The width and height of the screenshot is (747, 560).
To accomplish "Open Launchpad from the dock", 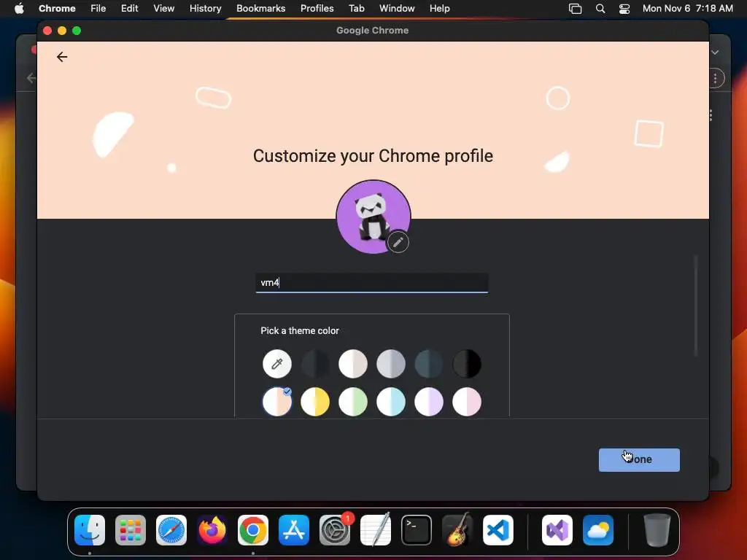I will click(x=131, y=530).
